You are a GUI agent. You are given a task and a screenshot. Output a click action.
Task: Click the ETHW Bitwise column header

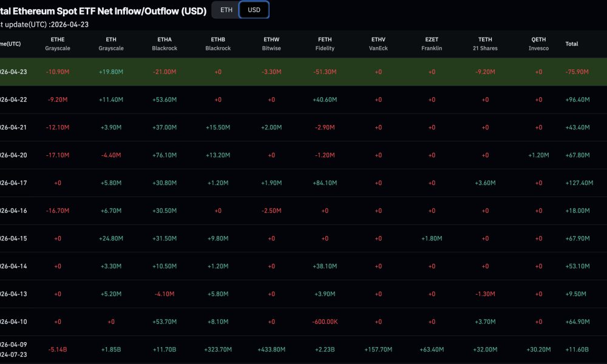point(271,44)
